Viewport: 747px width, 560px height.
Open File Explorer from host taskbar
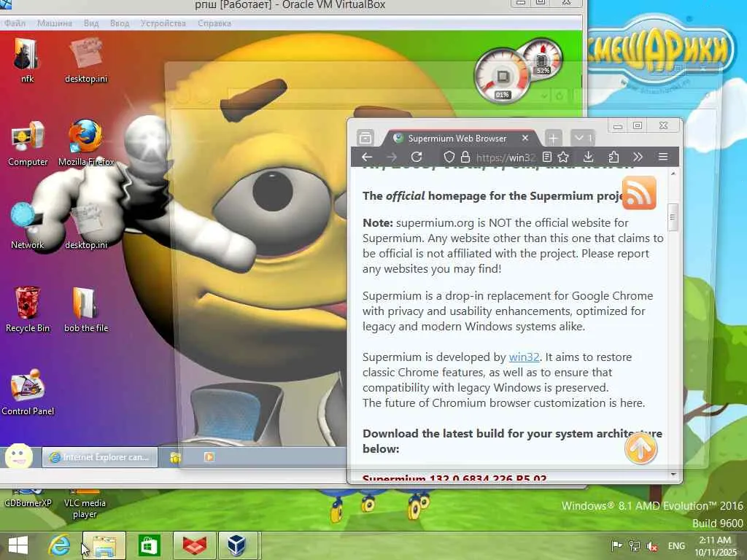(104, 545)
